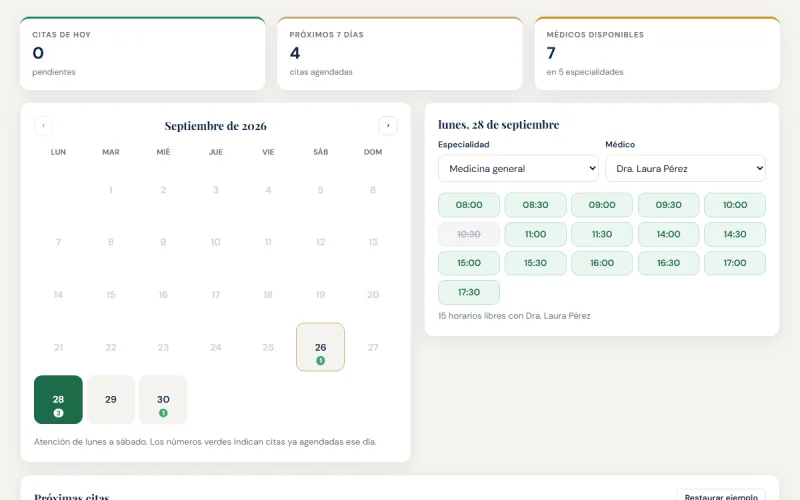Select September 28 on the calendar

coord(58,399)
